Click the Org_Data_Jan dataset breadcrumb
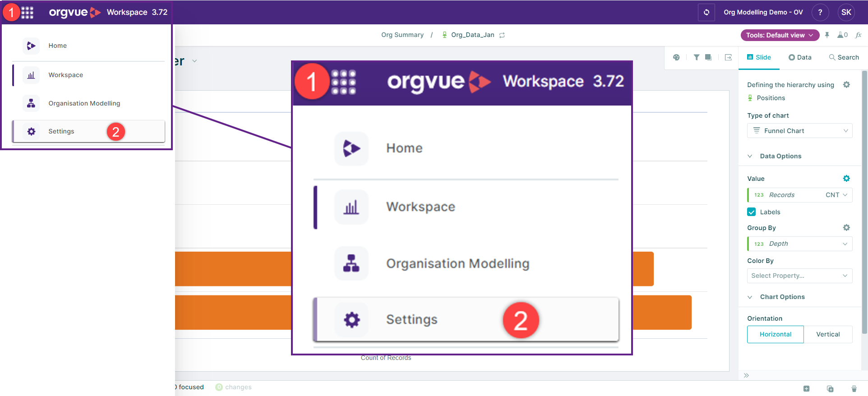This screenshot has height=396, width=868. [473, 35]
